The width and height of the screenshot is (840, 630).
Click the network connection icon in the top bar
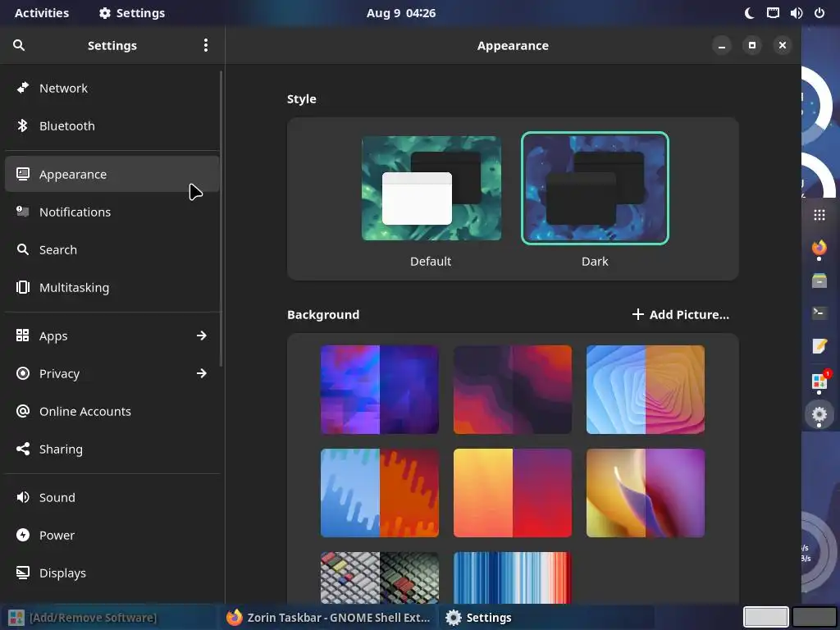coord(773,13)
